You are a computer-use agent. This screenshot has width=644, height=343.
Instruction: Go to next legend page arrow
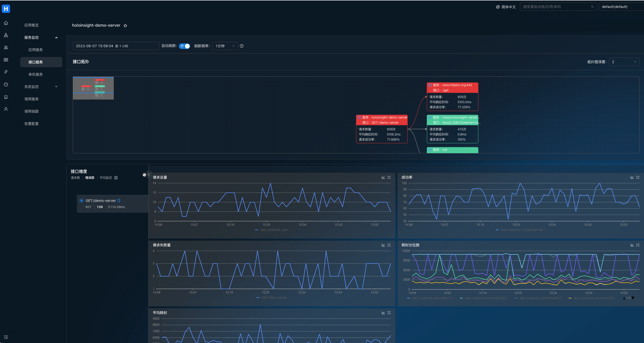point(633,298)
